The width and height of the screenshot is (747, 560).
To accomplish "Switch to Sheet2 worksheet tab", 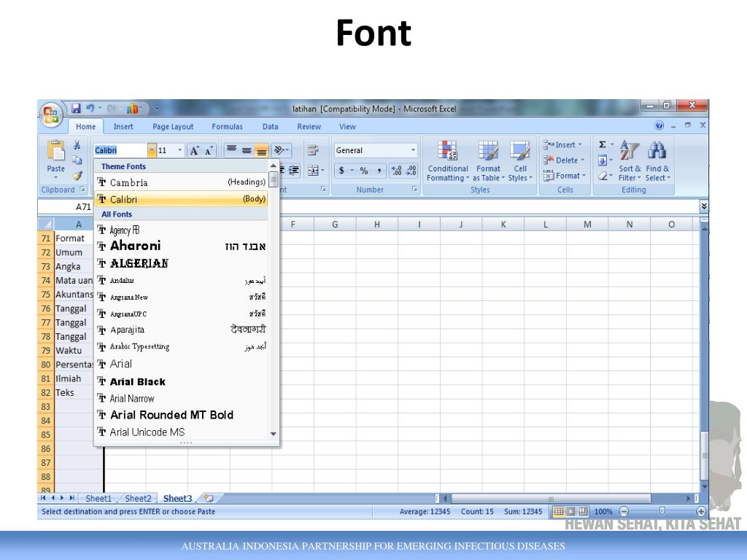I will 138,499.
